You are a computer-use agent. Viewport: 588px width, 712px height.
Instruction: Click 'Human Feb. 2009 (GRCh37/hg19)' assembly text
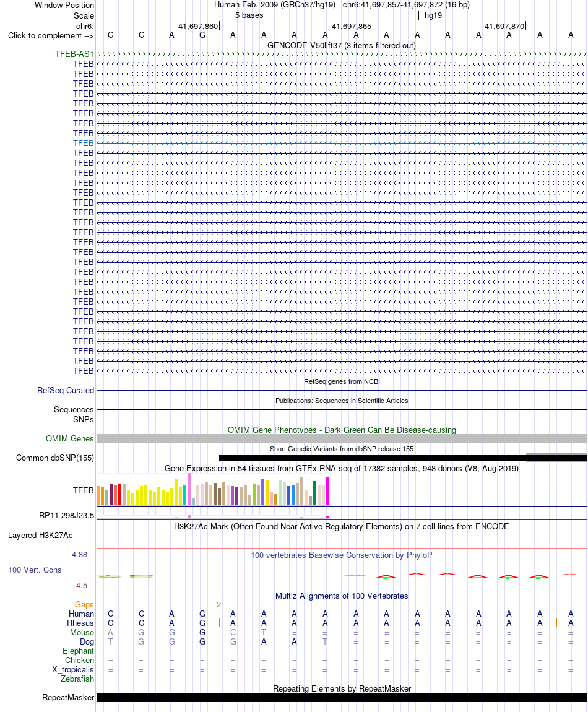click(x=275, y=5)
